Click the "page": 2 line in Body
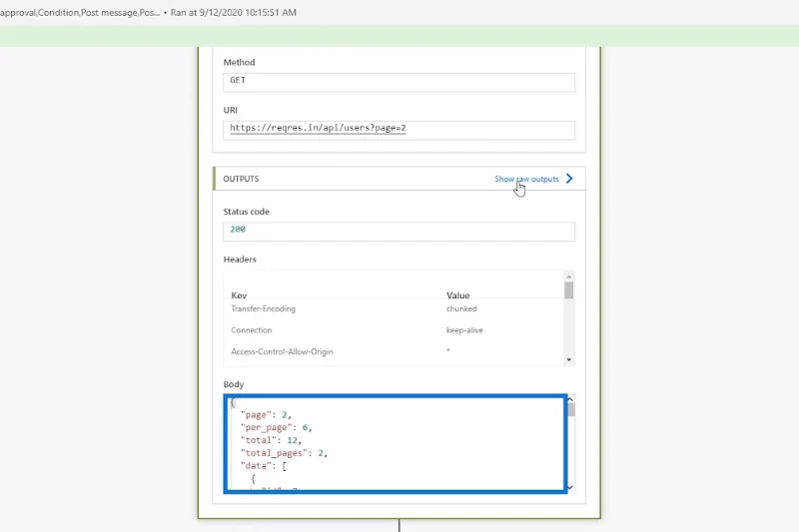The width and height of the screenshot is (799, 532). click(266, 415)
